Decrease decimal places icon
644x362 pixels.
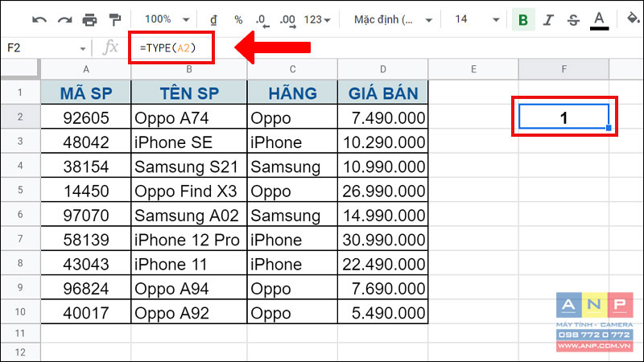[262, 20]
